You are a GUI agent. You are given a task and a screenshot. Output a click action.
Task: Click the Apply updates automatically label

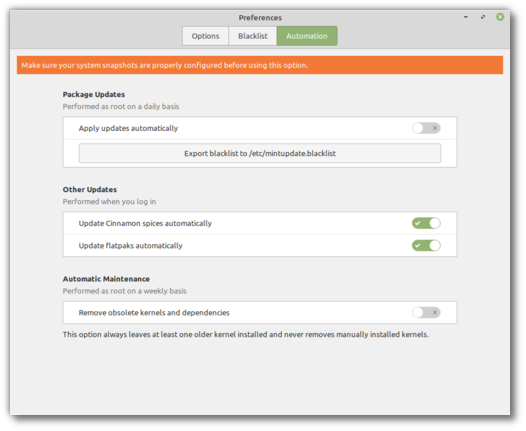coord(128,128)
